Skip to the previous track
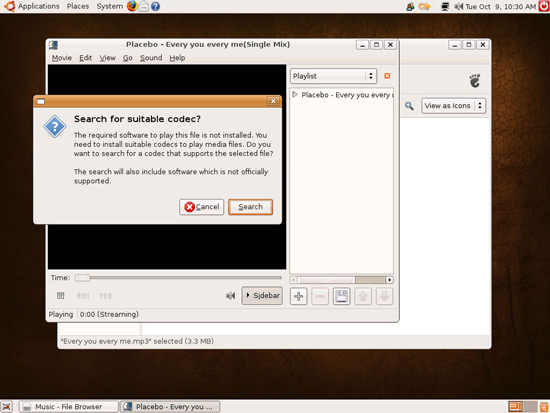 [x=83, y=296]
